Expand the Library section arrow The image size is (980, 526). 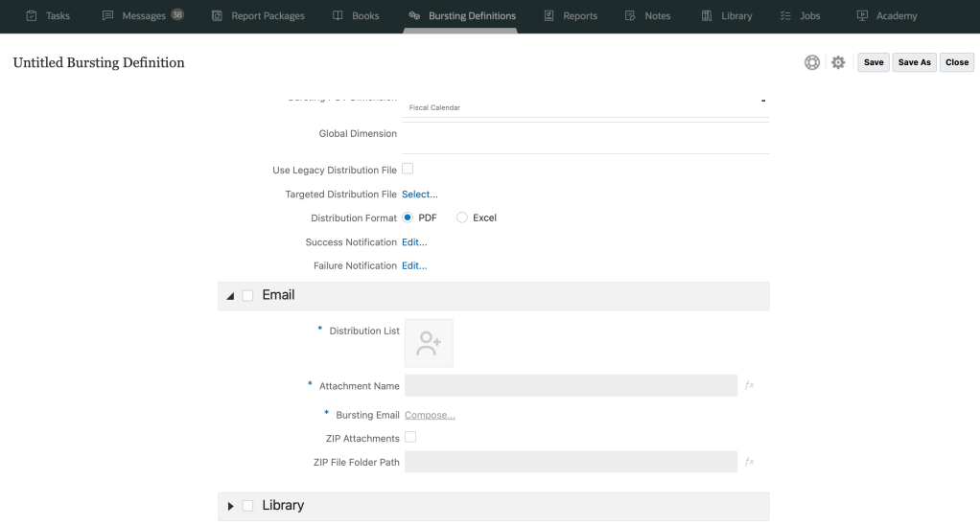point(230,506)
